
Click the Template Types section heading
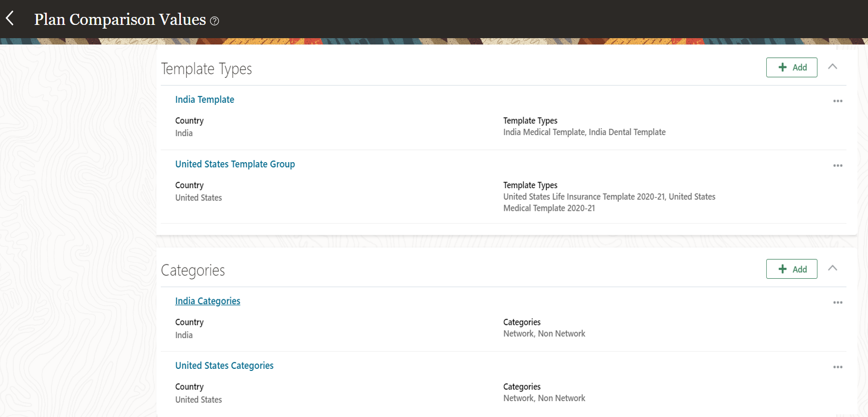click(206, 69)
